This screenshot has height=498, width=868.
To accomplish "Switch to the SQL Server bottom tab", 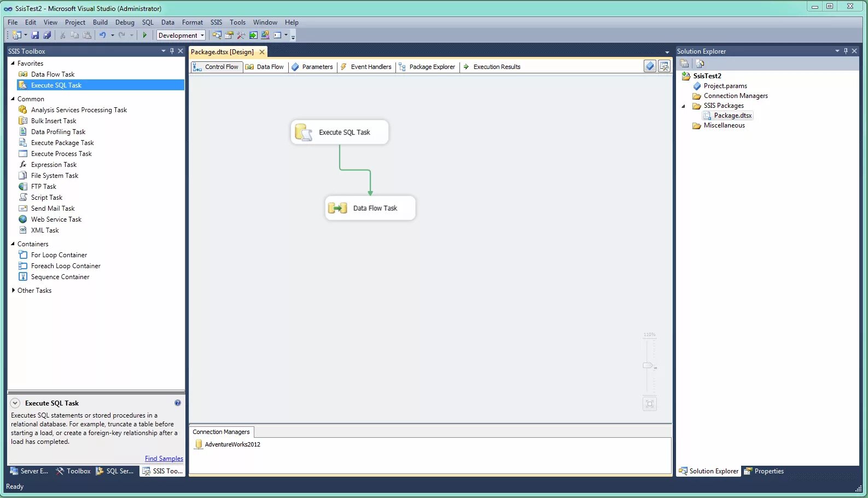I will [x=115, y=471].
